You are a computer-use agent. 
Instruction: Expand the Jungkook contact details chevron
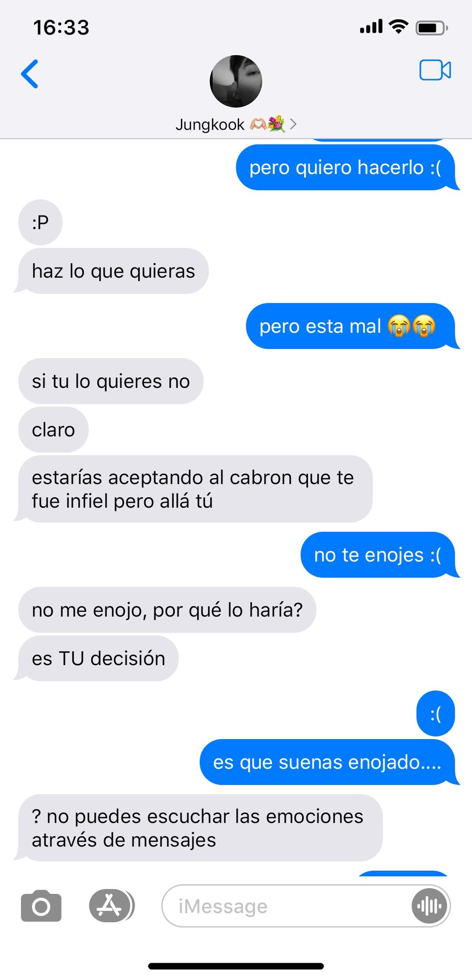pos(293,124)
